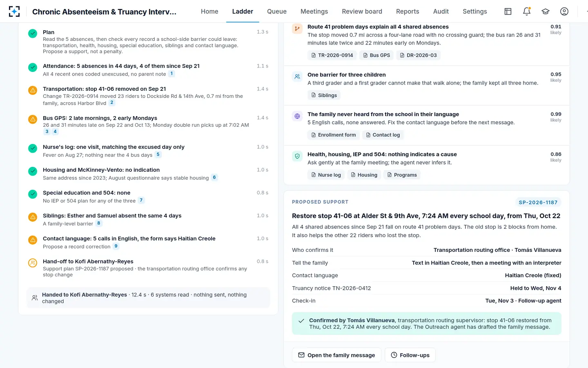Open the Bus GPS source chip

tap(376, 55)
